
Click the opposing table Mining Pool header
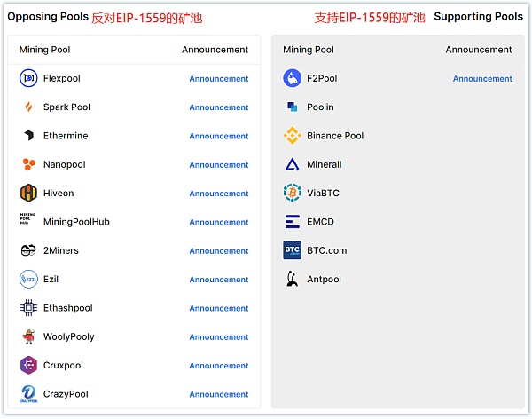(45, 50)
